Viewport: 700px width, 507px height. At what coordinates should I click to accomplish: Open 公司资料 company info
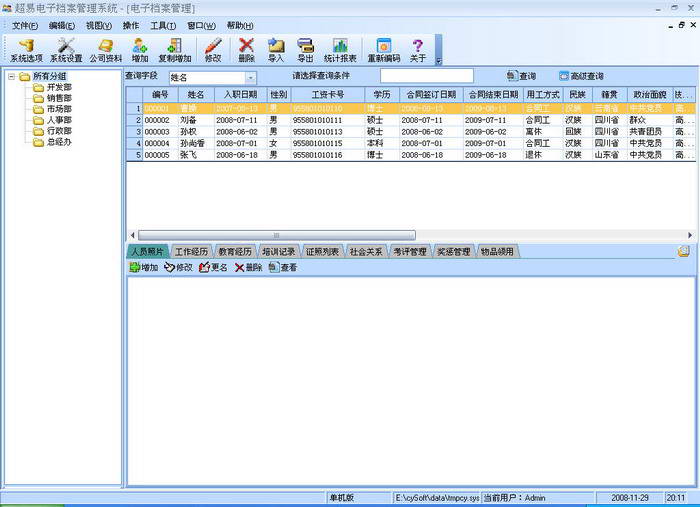tap(105, 50)
